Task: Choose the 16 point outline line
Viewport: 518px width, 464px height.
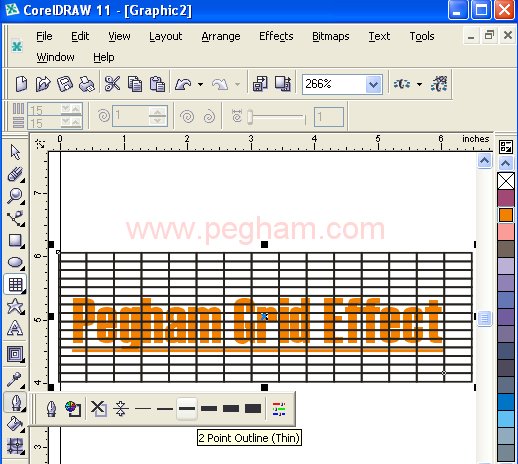Action: click(x=231, y=408)
